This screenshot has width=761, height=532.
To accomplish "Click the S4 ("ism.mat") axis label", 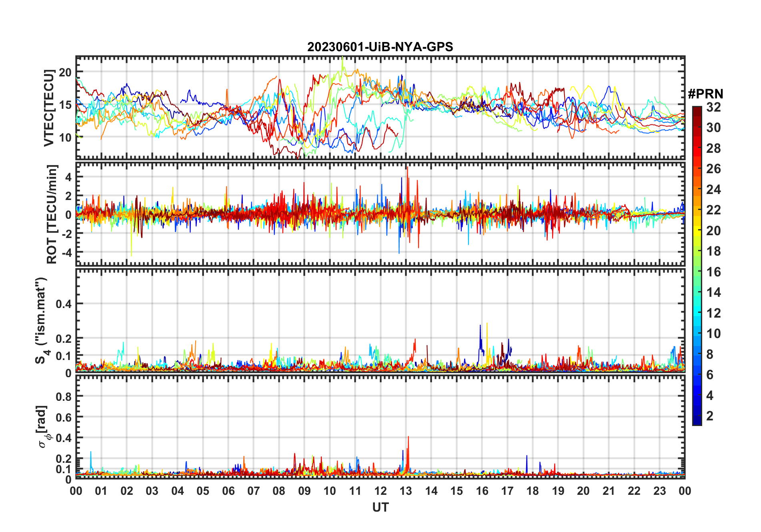I will click(x=42, y=321).
